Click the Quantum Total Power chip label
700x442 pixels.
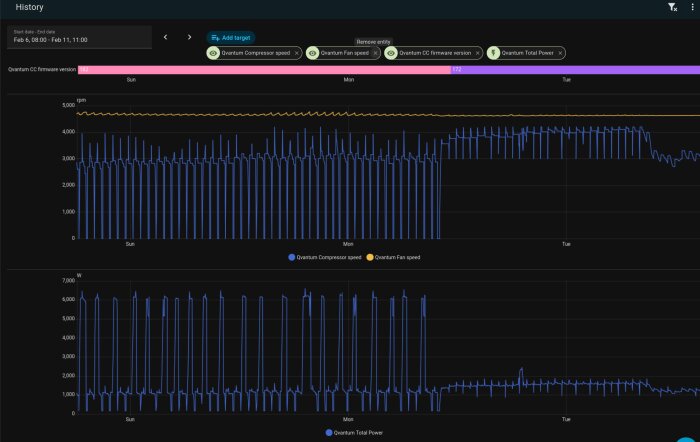528,53
